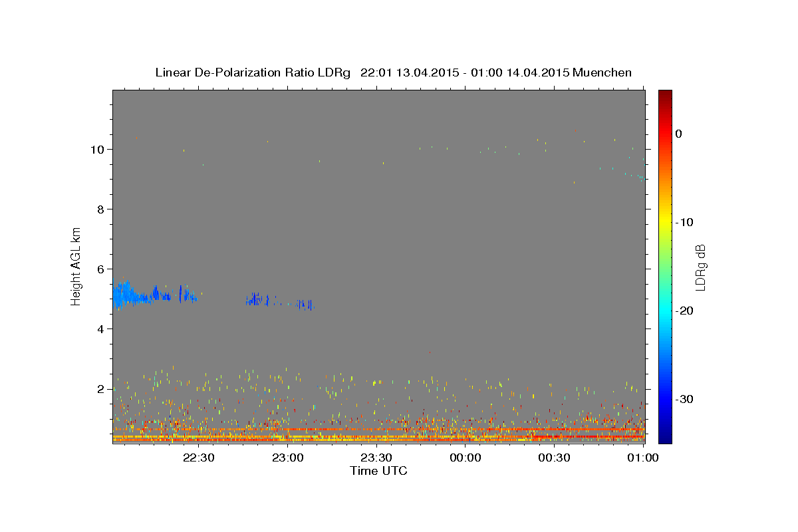
Task: Click the plot title 'Linear De-Polarization Ratio LDRg'
Action: click(x=252, y=72)
